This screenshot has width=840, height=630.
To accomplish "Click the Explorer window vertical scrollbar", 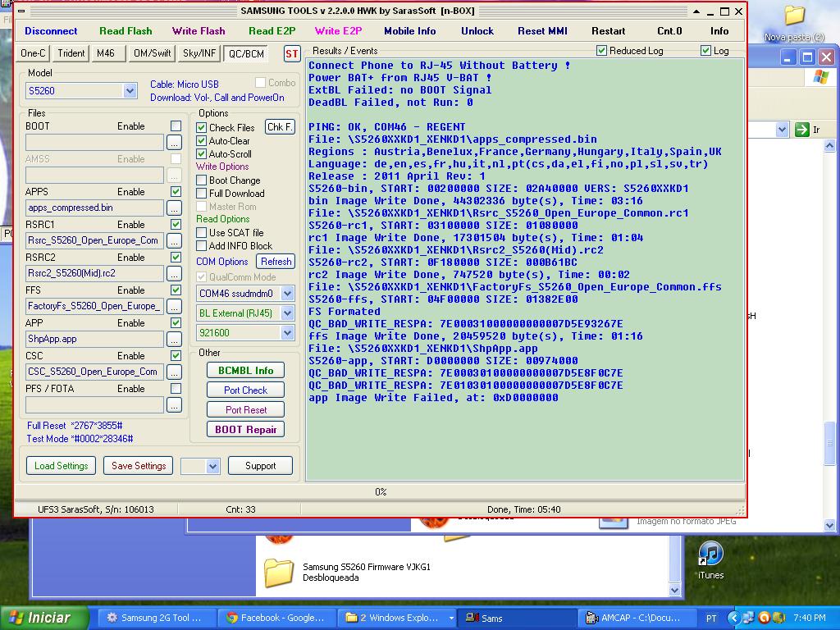I will tap(830, 336).
